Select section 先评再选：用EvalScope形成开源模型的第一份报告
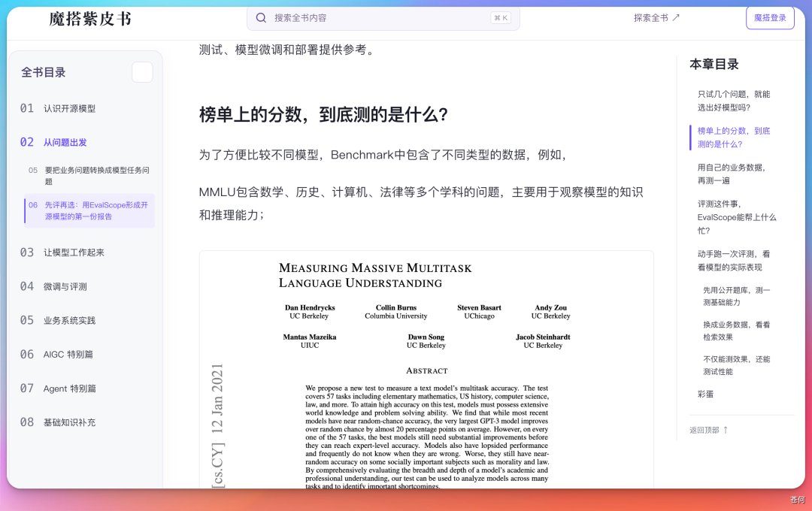Screen dimensions: 812x511 point(89,210)
